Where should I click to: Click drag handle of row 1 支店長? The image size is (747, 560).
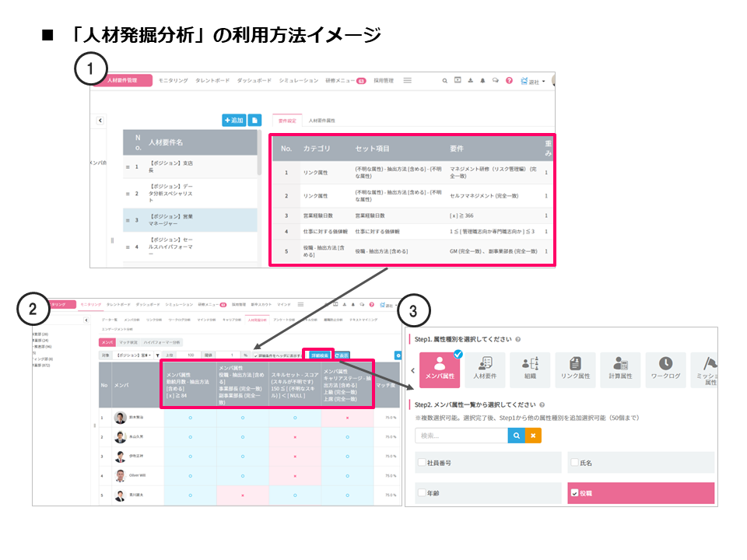128,167
